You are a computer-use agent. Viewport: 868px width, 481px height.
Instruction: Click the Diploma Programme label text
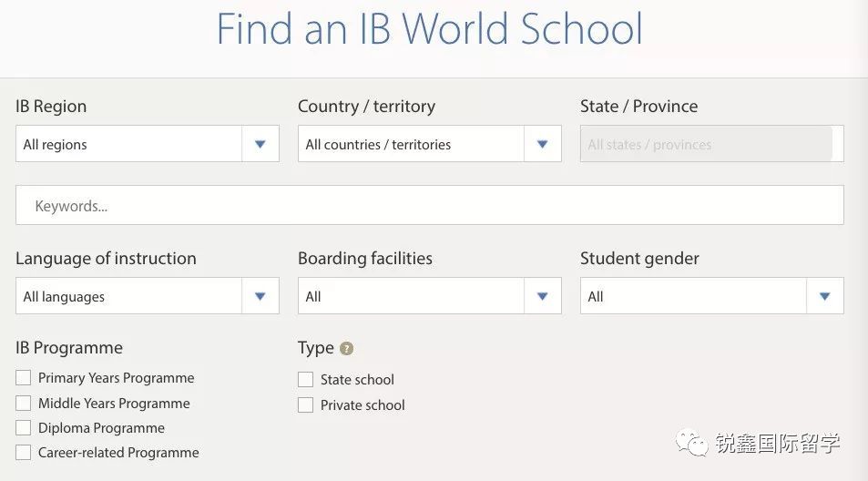click(102, 428)
